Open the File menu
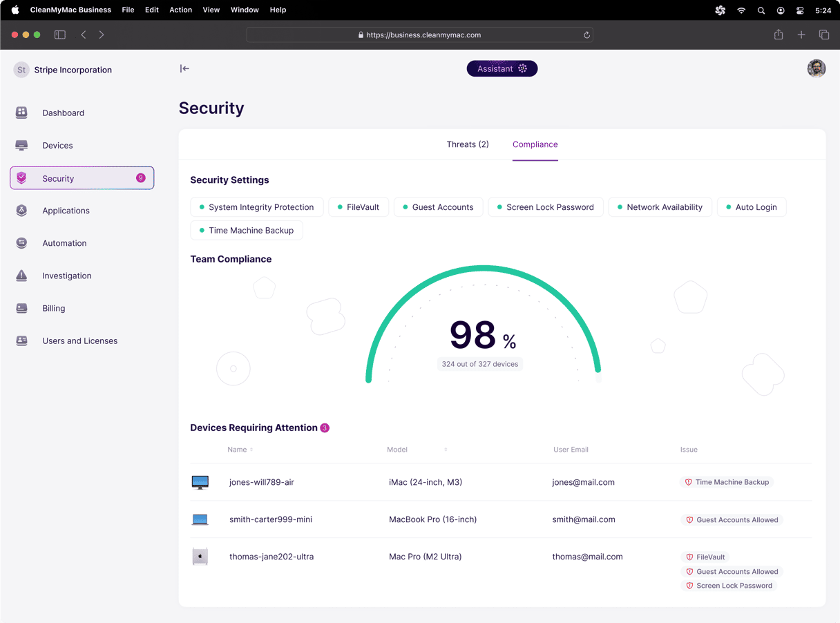The height and width of the screenshot is (623, 840). point(128,10)
